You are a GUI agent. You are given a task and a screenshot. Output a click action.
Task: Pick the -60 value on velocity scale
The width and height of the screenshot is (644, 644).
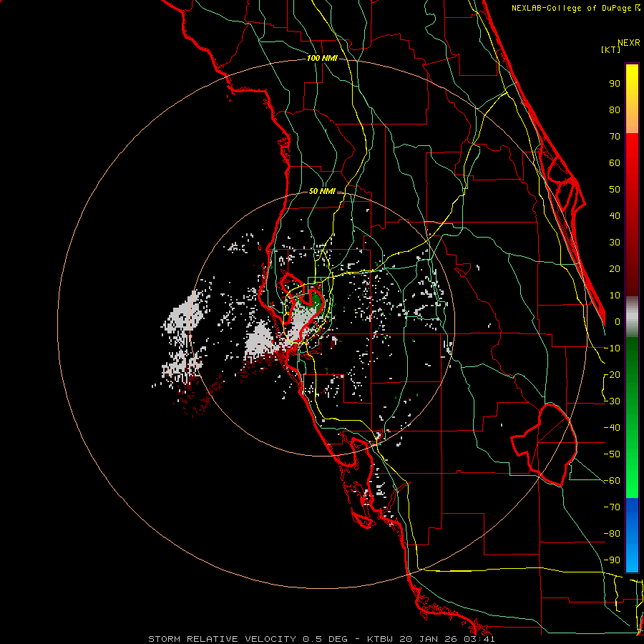point(612,481)
